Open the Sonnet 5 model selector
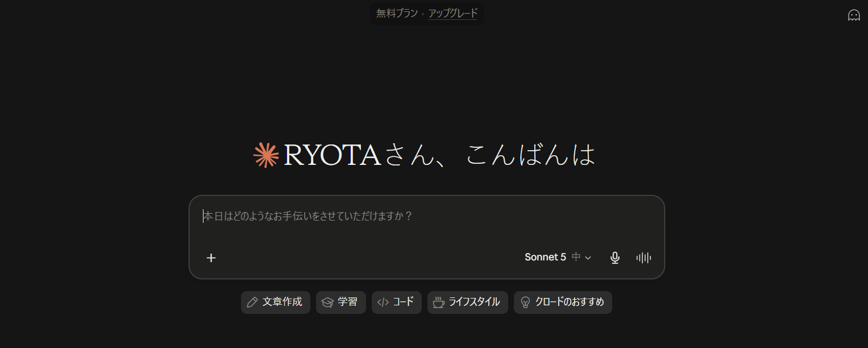The image size is (868, 348). coord(558,257)
